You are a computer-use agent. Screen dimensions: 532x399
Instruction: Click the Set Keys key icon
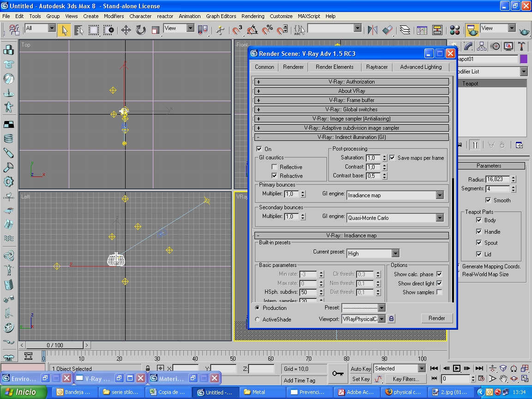tap(338, 374)
